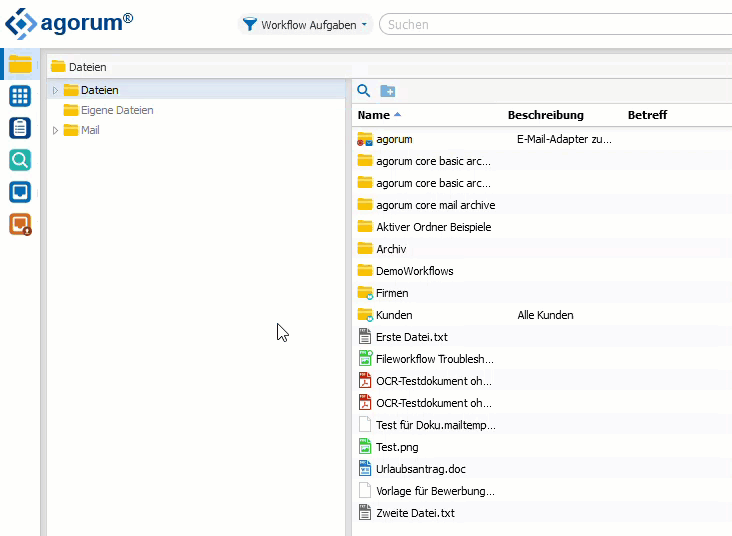Open the orange inbox sidebar icon
732x536 pixels.
tap(20, 224)
